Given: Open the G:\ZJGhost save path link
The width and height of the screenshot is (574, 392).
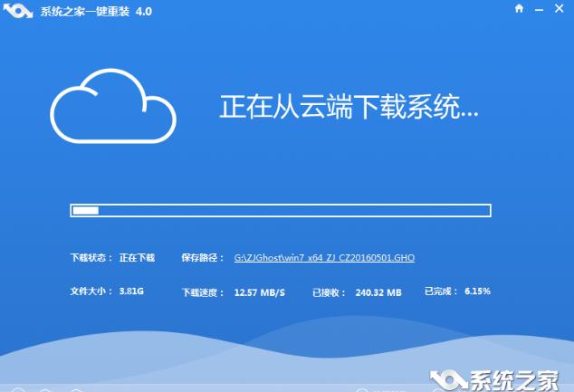Looking at the screenshot, I should pos(324,258).
